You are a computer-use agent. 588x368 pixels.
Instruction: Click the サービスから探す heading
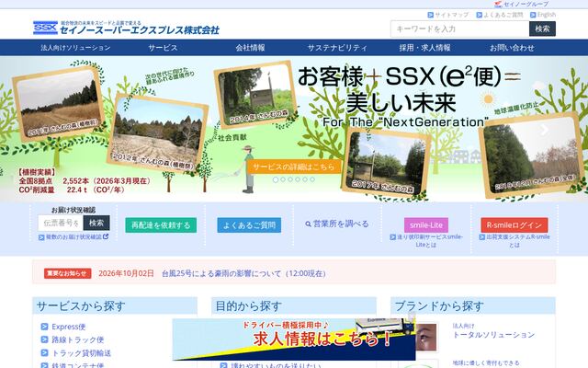81,306
